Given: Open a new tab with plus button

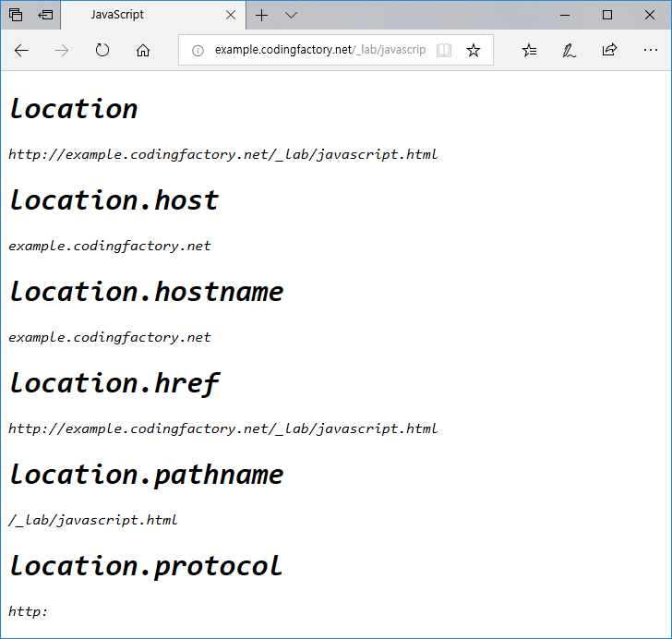Looking at the screenshot, I should (x=261, y=15).
